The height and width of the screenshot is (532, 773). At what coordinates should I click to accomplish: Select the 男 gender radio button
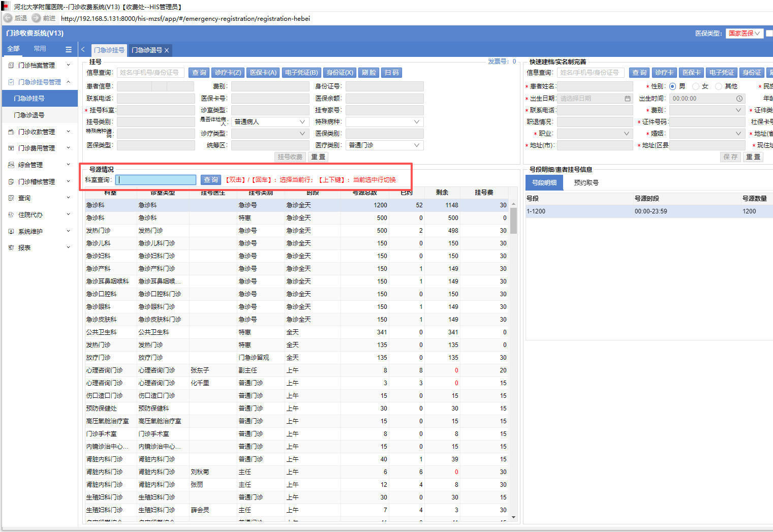(673, 86)
